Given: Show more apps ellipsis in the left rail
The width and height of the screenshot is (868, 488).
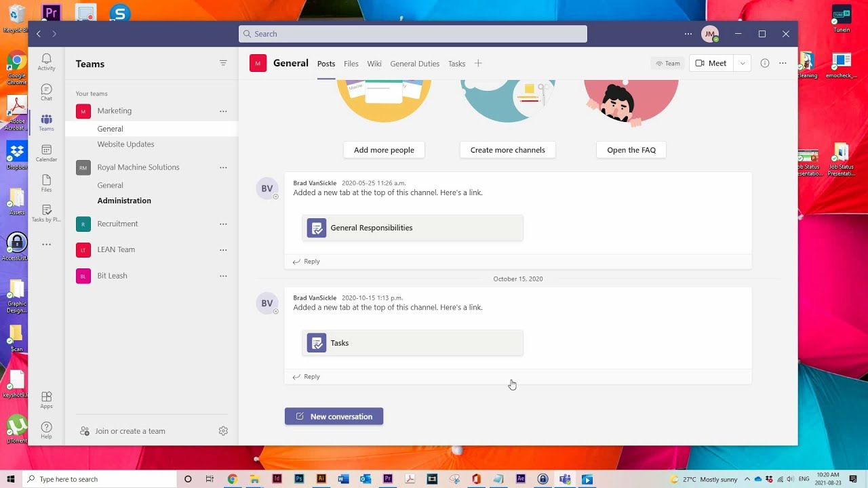Looking at the screenshot, I should click(x=46, y=244).
